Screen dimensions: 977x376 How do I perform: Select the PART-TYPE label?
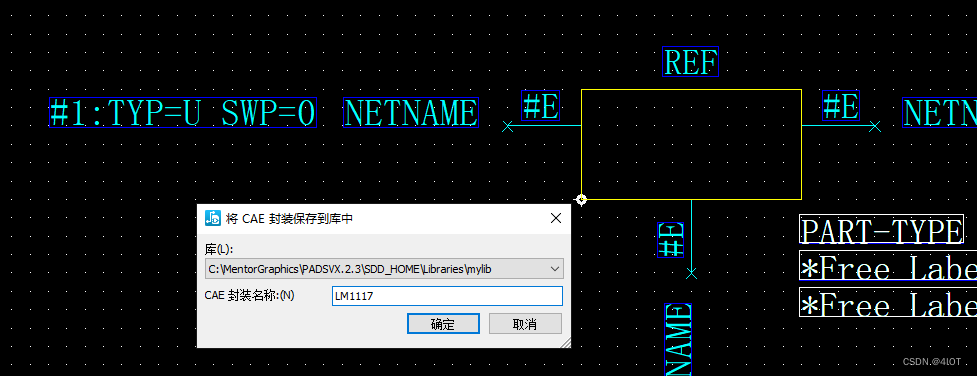[882, 230]
